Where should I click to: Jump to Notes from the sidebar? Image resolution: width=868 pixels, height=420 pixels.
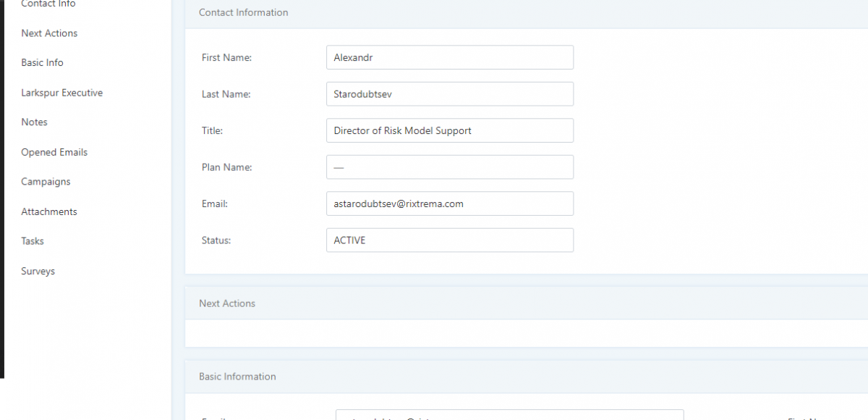34,122
